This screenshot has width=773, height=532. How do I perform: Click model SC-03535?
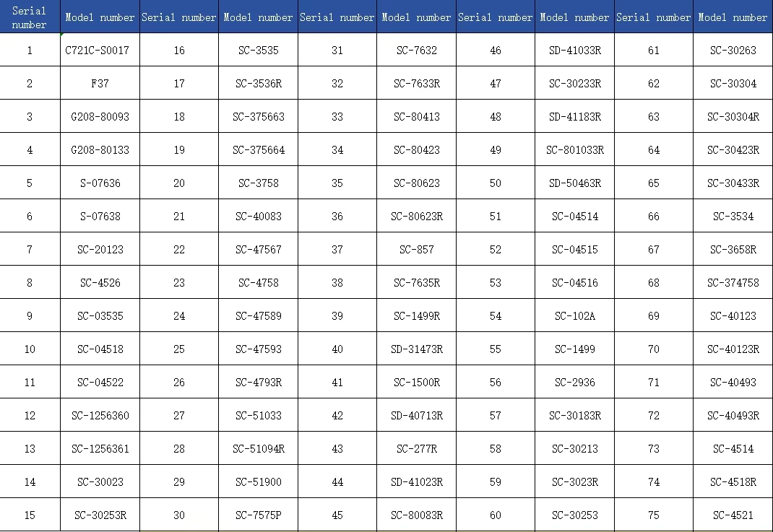coord(100,315)
